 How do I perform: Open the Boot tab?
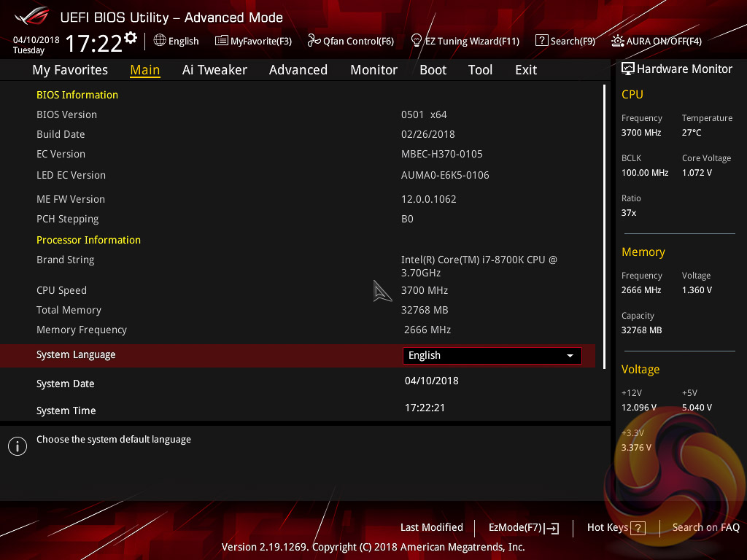click(x=433, y=70)
